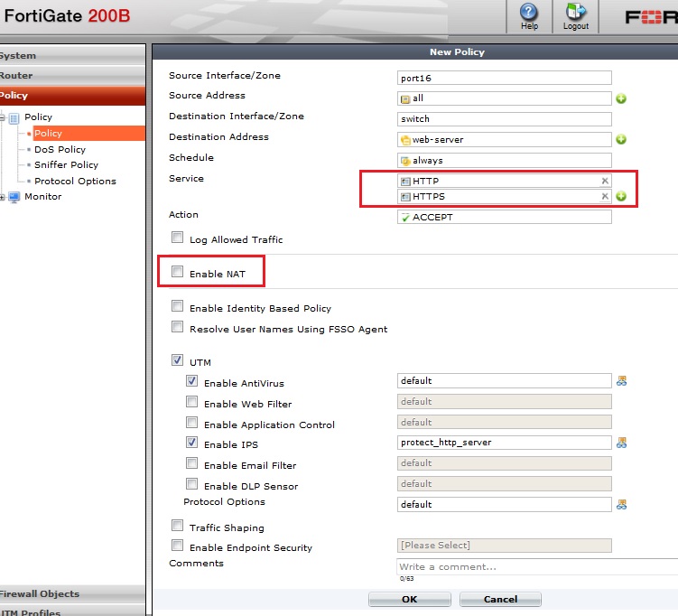
Task: Check Resolve User Names Using FSSO Agent
Action: coord(177,327)
